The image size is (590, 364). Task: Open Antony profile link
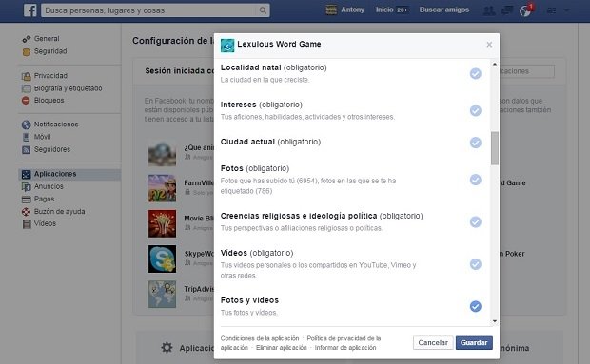pos(352,10)
